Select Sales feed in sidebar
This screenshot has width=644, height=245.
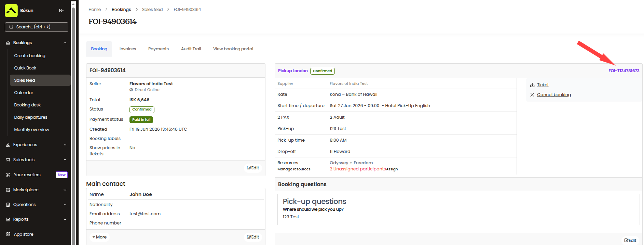40,80
